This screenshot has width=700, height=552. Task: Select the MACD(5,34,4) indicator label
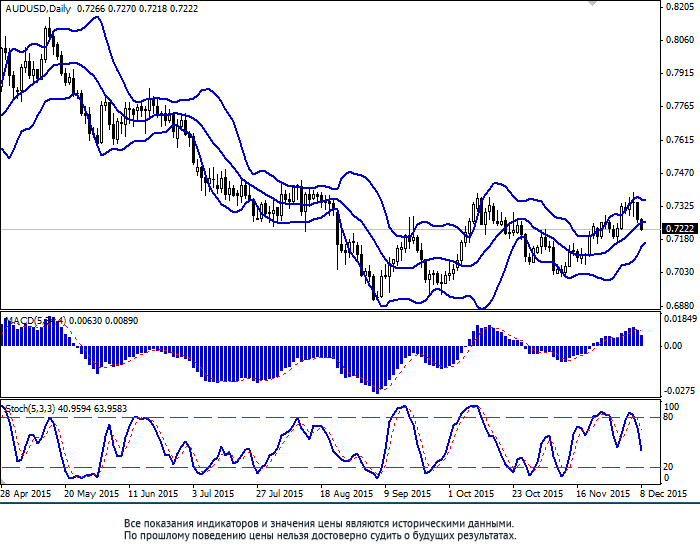coord(35,321)
